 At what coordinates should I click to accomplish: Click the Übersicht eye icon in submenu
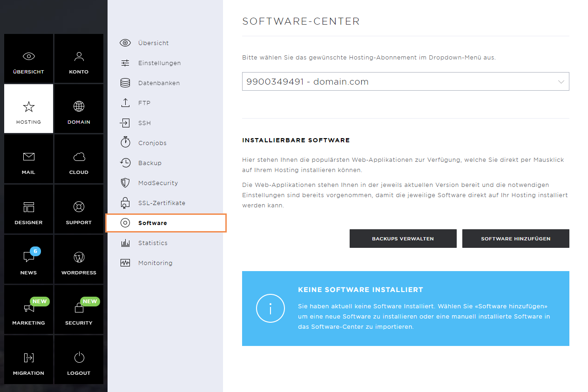[125, 43]
